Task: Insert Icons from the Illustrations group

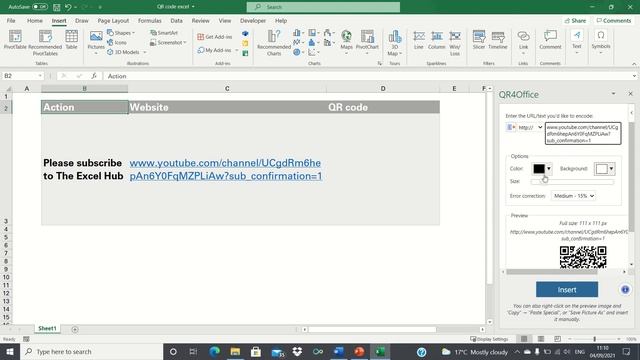Action: point(117,42)
